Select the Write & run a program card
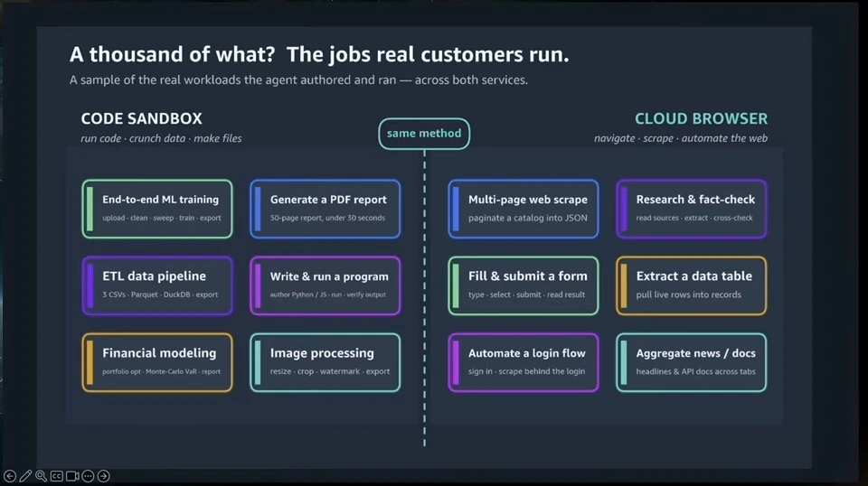The width and height of the screenshot is (868, 486). click(325, 285)
